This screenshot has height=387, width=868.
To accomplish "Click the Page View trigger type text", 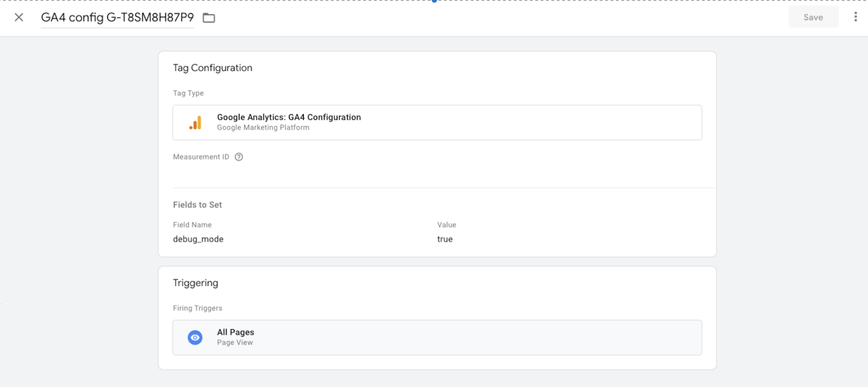I will click(x=235, y=342).
